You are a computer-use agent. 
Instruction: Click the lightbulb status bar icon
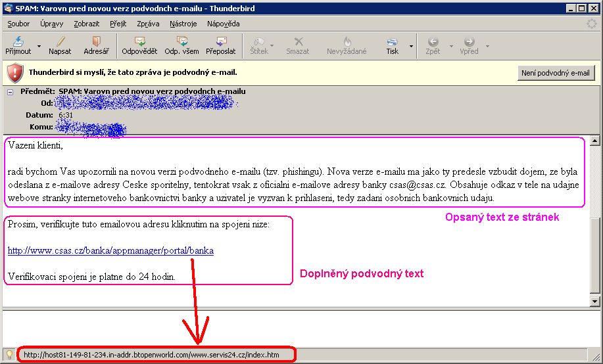pos(9,354)
